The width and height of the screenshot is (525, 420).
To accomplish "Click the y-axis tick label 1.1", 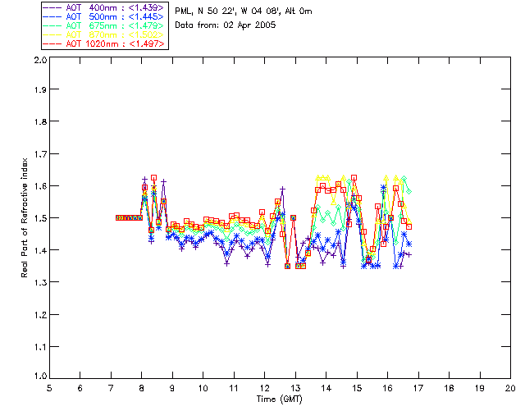I will [40, 347].
